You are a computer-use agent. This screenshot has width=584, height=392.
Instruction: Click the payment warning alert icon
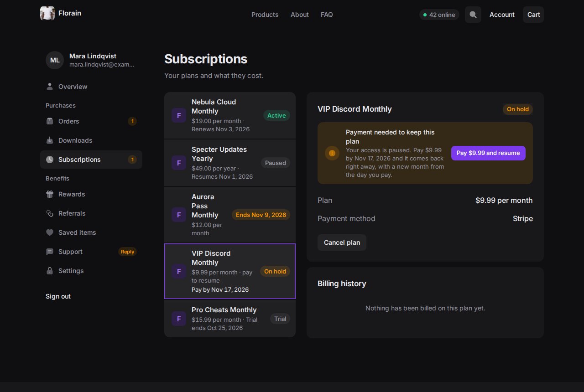coord(332,153)
